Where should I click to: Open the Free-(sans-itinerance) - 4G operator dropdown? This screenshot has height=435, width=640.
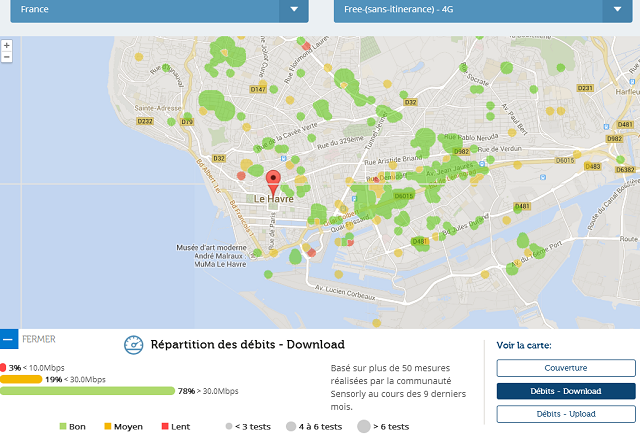tap(483, 9)
